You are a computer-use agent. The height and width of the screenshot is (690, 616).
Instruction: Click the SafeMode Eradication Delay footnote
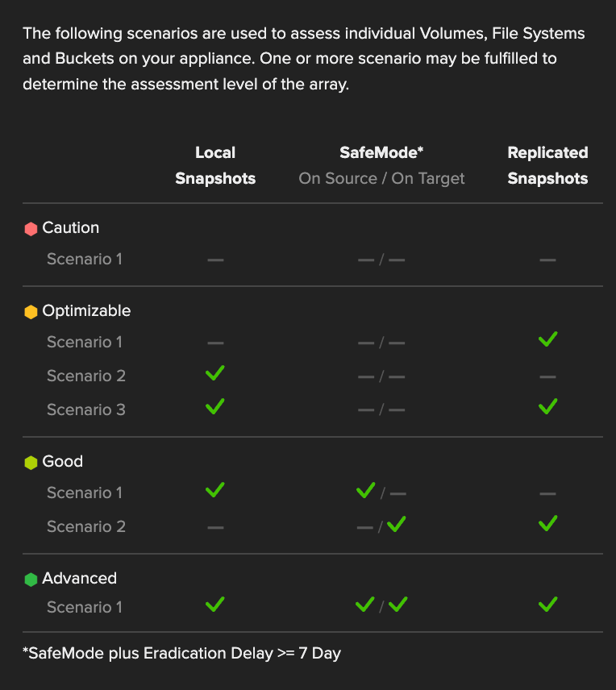click(x=182, y=654)
